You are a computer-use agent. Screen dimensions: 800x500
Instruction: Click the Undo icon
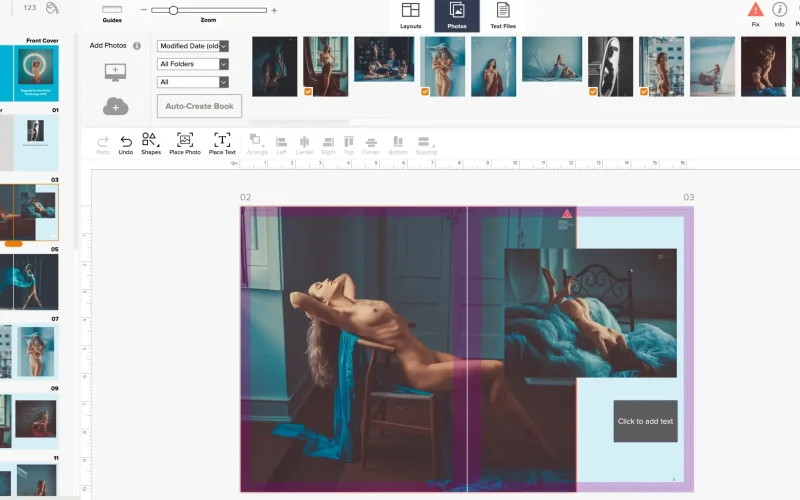point(125,141)
